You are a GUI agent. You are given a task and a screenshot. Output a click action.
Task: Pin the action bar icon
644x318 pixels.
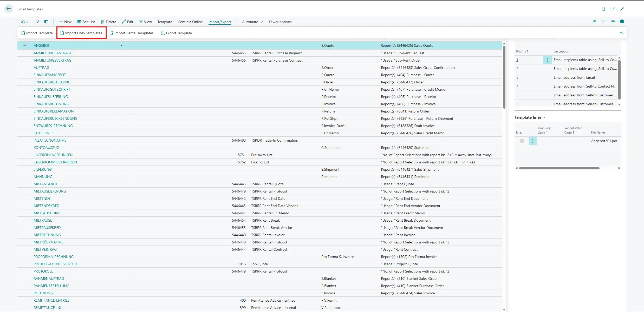tap(622, 33)
